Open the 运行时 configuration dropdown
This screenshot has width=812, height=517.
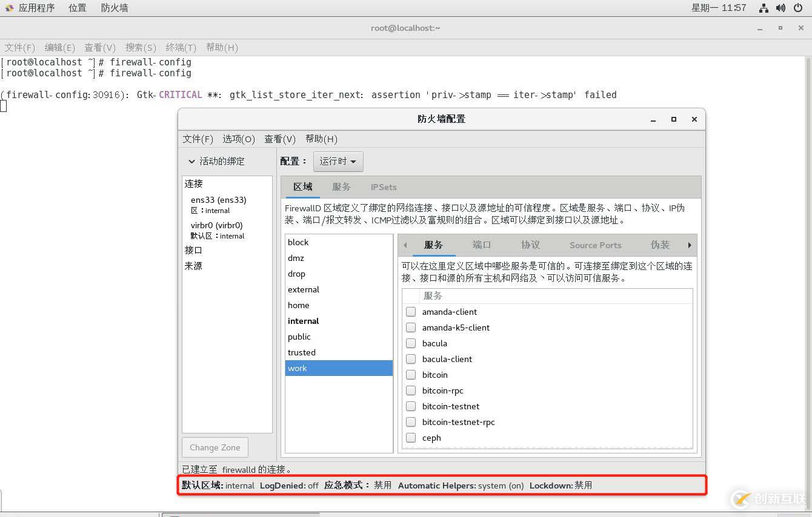(338, 161)
